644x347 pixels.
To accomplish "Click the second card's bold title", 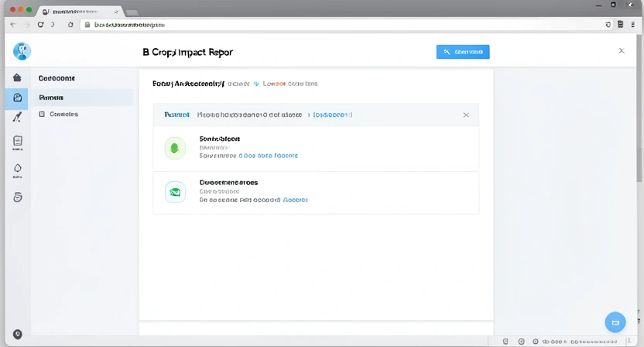I will click(229, 182).
